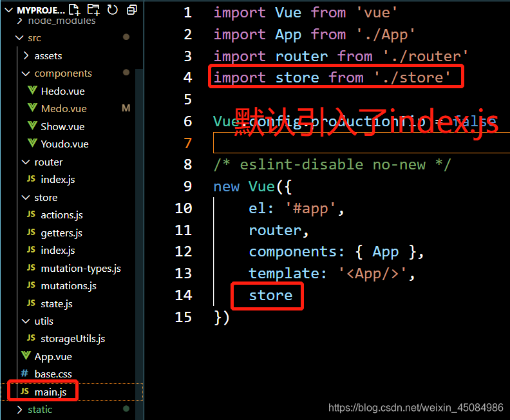Screen dimensions: 510x420
Task: Open index.js under store folder
Action: coord(58,251)
